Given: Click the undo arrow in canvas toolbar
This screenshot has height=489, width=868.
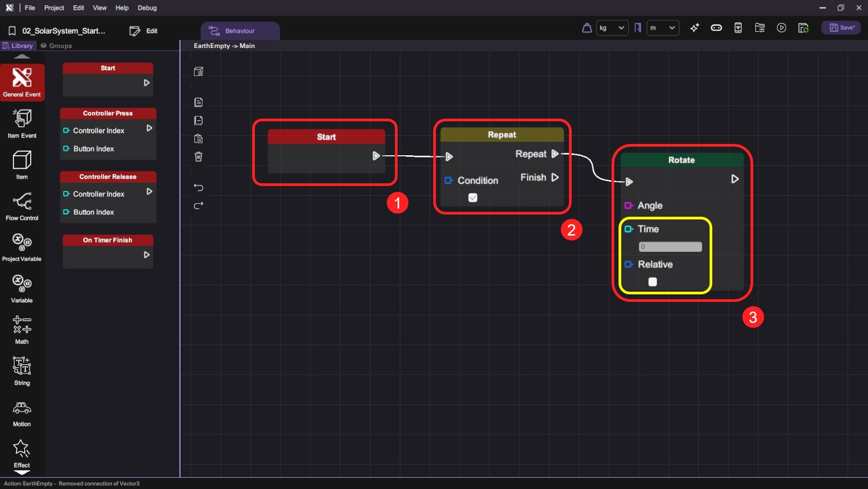Looking at the screenshot, I should click(x=198, y=188).
